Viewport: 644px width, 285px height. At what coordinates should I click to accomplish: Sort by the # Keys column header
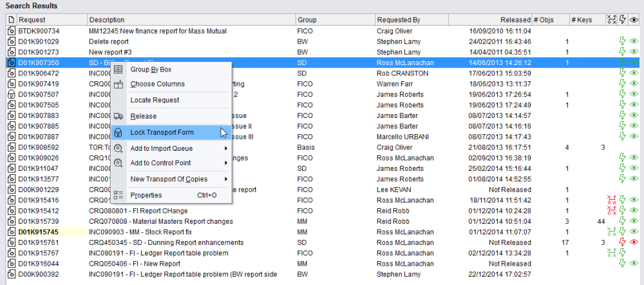[587, 20]
